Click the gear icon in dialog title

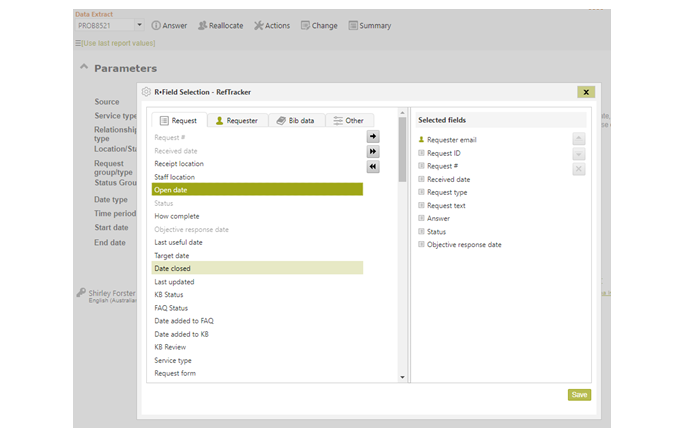tap(146, 92)
